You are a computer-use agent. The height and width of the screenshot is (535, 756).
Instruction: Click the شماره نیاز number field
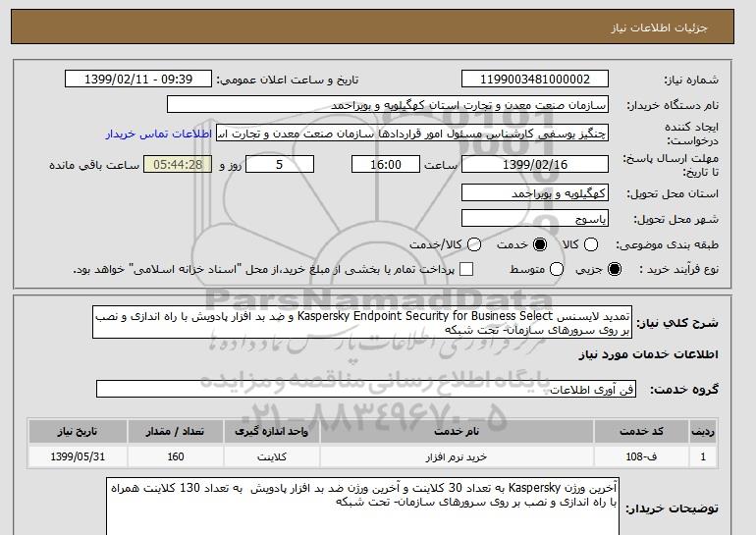(535, 80)
